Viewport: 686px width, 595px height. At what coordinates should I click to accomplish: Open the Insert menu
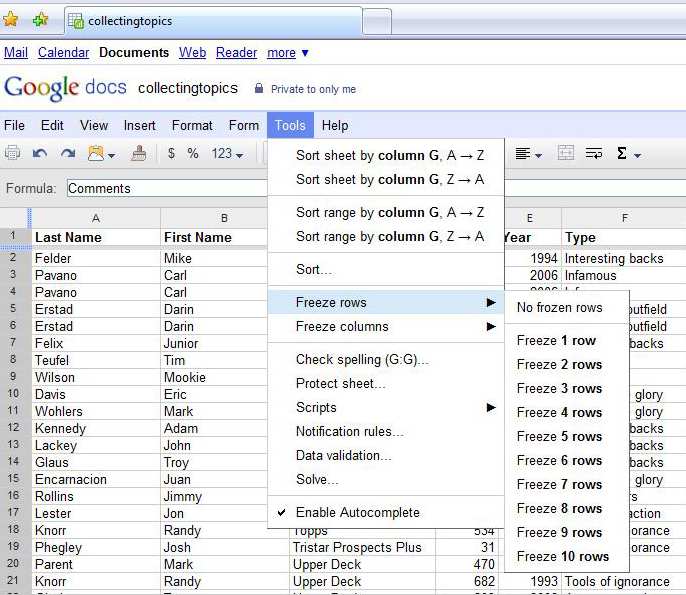(140, 126)
